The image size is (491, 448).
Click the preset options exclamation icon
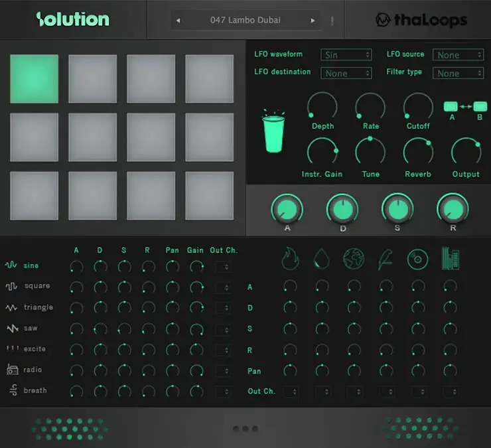332,21
